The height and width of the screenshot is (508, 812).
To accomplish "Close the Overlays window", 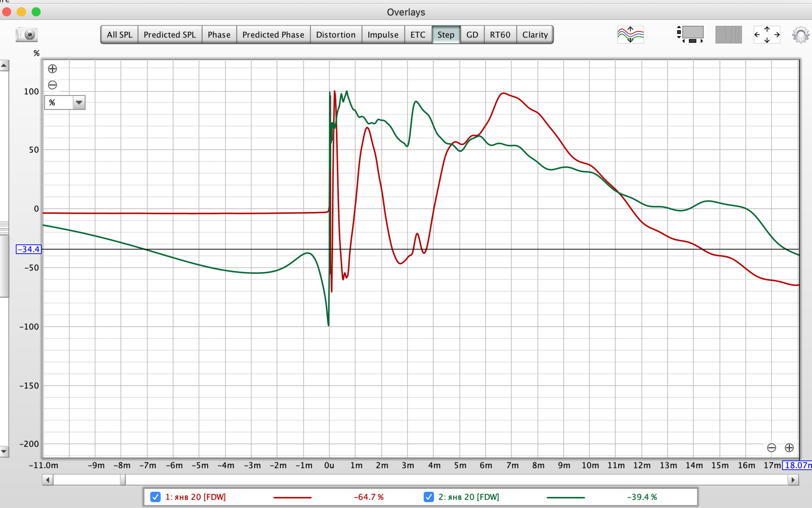I will coord(7,12).
